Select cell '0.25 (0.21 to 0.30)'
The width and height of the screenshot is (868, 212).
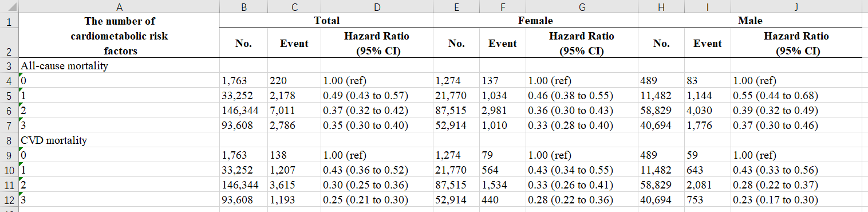point(377,199)
